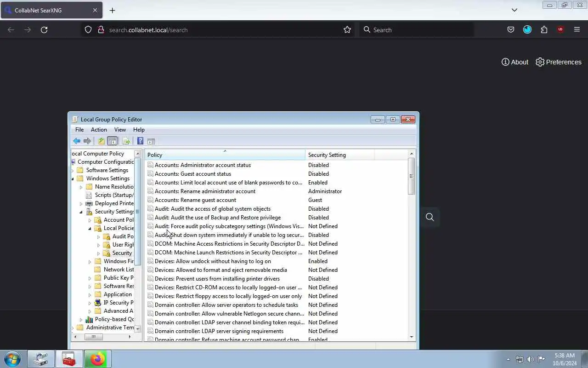Image resolution: width=588 pixels, height=368 pixels.
Task: Open Help via the blue question mark icon
Action: click(x=140, y=141)
